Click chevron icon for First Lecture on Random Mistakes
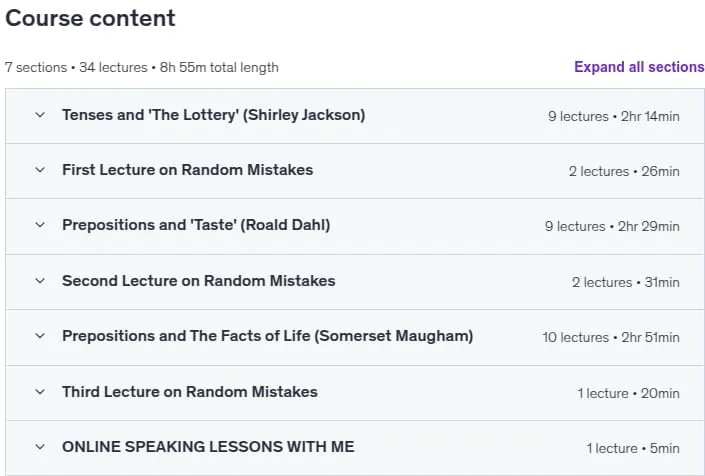This screenshot has width=705, height=476. tap(40, 170)
